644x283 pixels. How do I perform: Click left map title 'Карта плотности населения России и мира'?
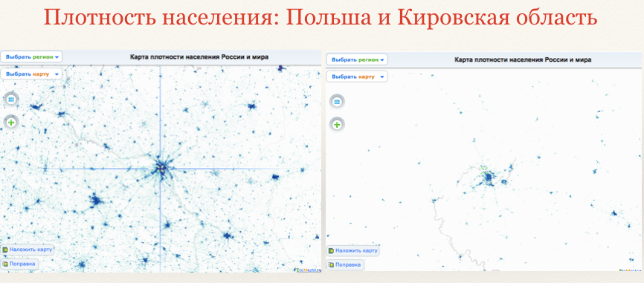[199, 57]
